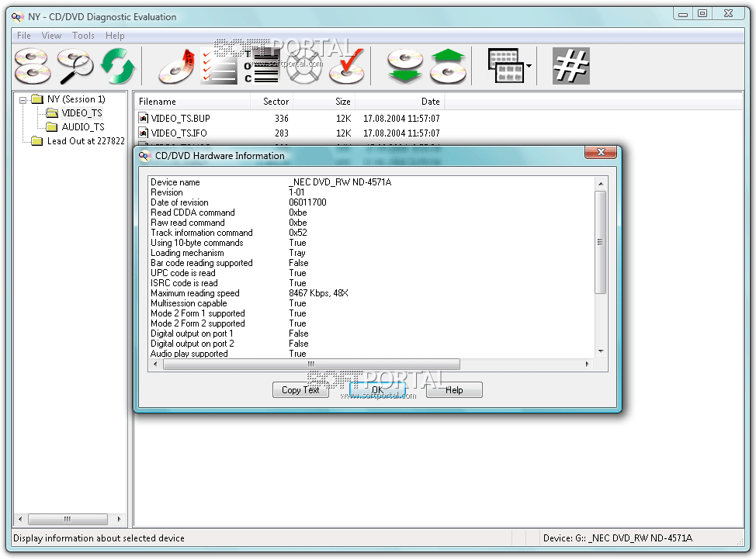The height and width of the screenshot is (560, 756).
Task: Click the two-discs select device toolbar icon
Action: pos(33,66)
